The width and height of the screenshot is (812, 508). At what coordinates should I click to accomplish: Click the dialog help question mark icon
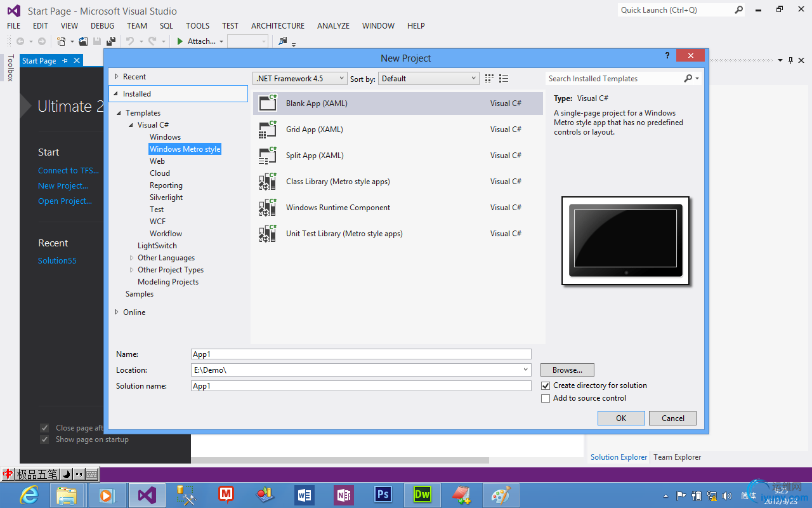tap(667, 56)
